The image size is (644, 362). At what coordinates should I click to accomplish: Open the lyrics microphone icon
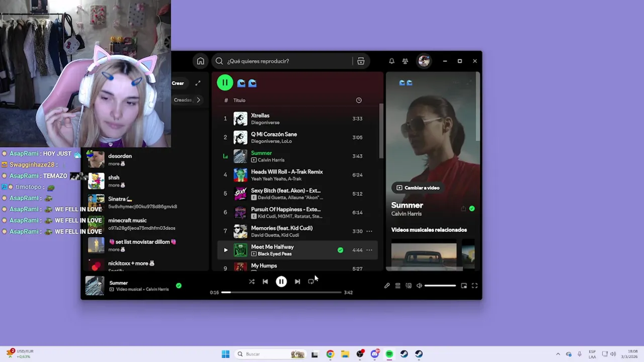[x=387, y=286]
